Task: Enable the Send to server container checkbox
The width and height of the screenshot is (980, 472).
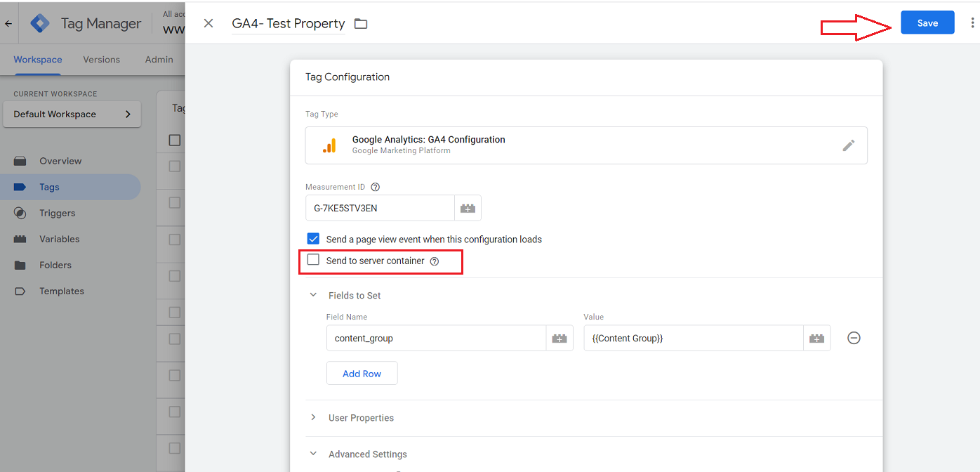Action: click(313, 261)
